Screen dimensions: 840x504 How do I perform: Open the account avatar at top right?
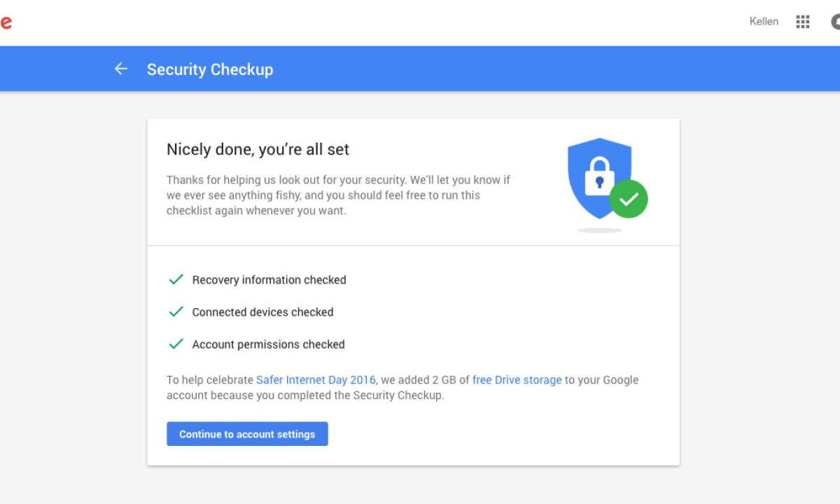pos(835,22)
